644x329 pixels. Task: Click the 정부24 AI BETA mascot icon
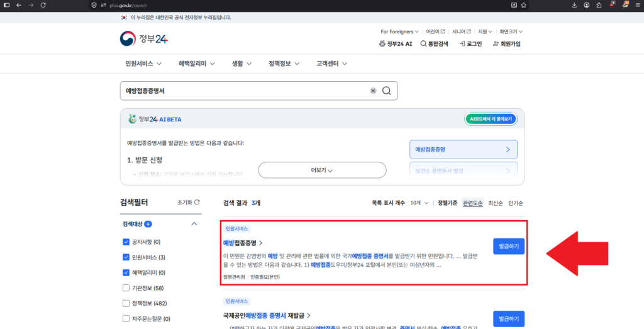(x=132, y=119)
